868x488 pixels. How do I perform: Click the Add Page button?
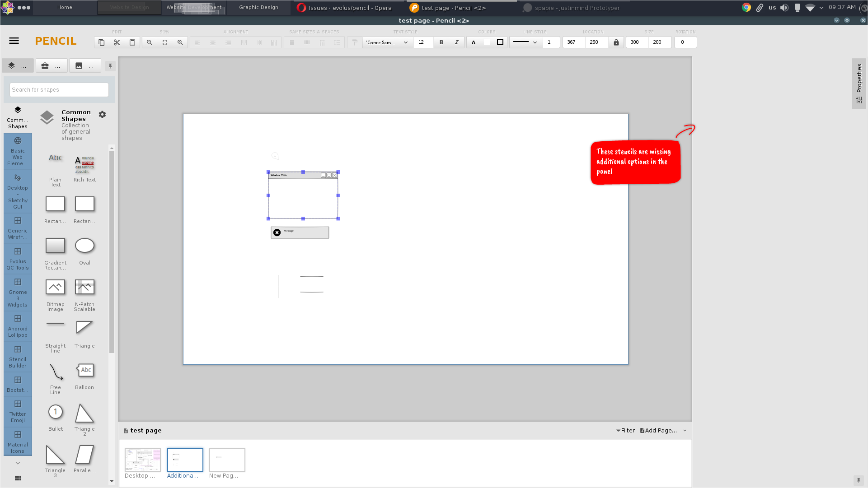pyautogui.click(x=658, y=431)
